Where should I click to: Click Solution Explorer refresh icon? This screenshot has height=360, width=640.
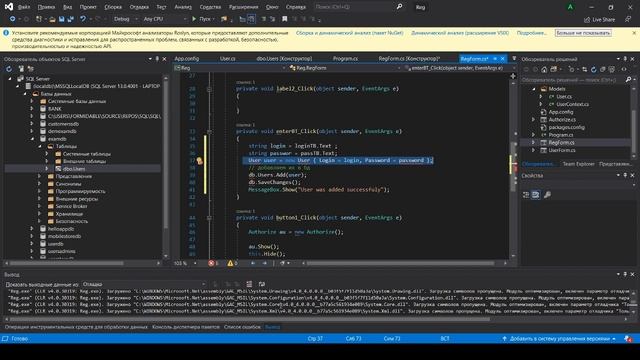pos(593,69)
